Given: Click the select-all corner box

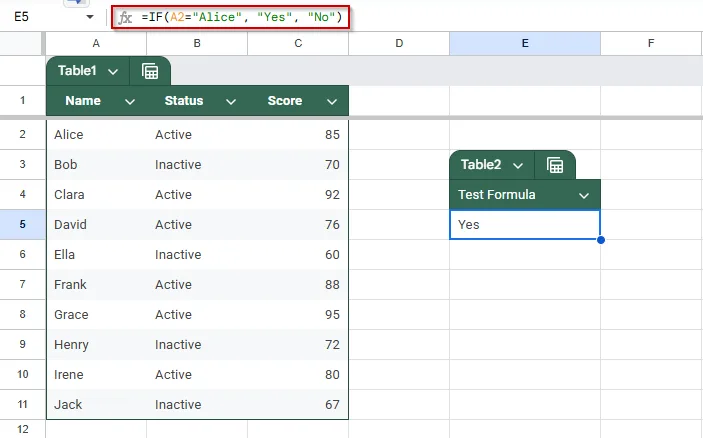Looking at the screenshot, I should point(21,43).
